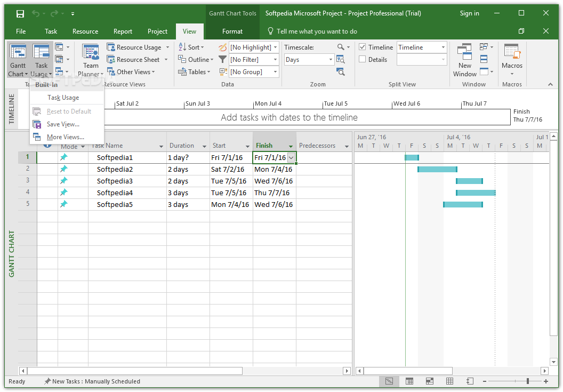Click the zoom slider handle in status bar
The height and width of the screenshot is (392, 563).
point(527,381)
